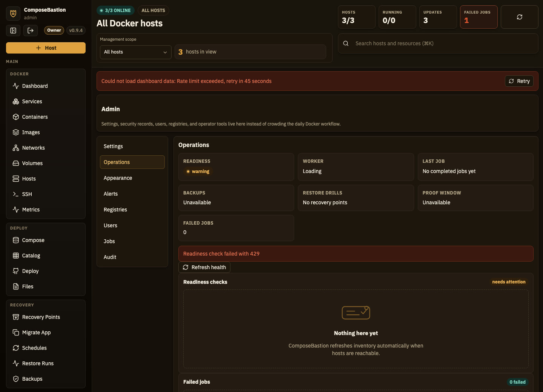Open the Jobs admin tab
This screenshot has width=543, height=392.
pos(132,241)
